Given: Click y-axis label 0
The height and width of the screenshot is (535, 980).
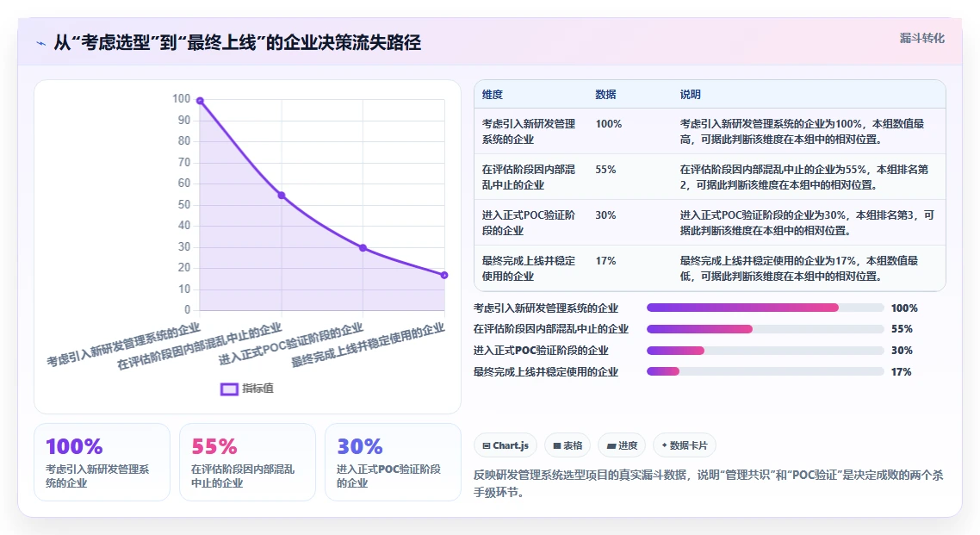Looking at the screenshot, I should tap(187, 309).
